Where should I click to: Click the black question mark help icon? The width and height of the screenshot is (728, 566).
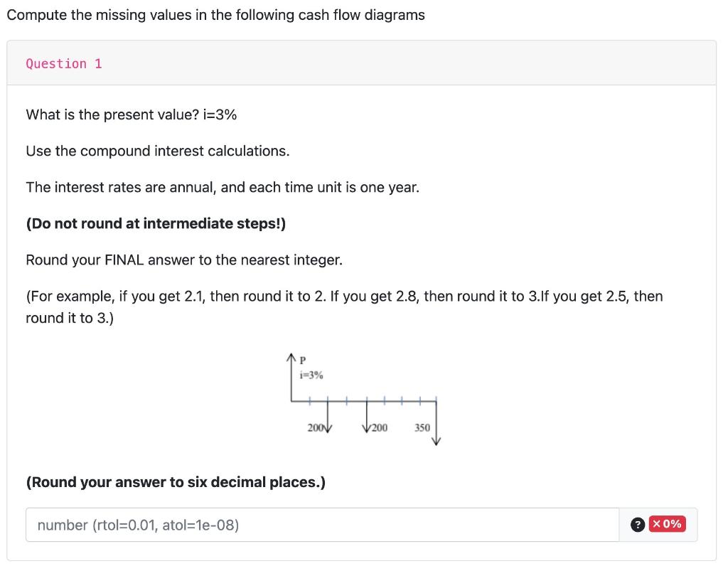636,524
